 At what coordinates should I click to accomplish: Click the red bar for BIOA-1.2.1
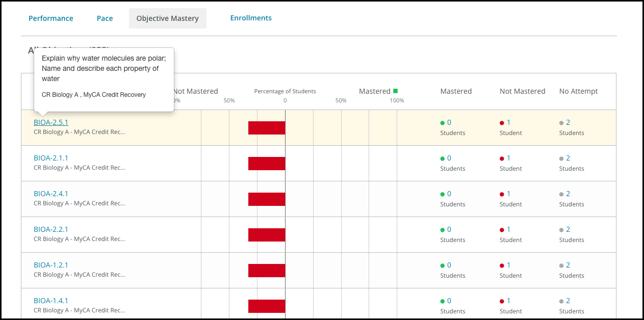click(267, 271)
